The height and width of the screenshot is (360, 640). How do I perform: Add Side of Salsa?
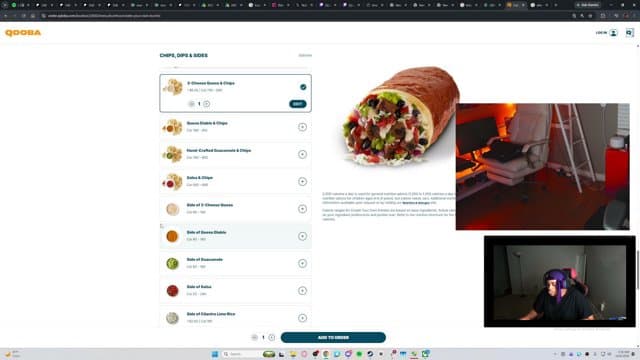click(302, 291)
